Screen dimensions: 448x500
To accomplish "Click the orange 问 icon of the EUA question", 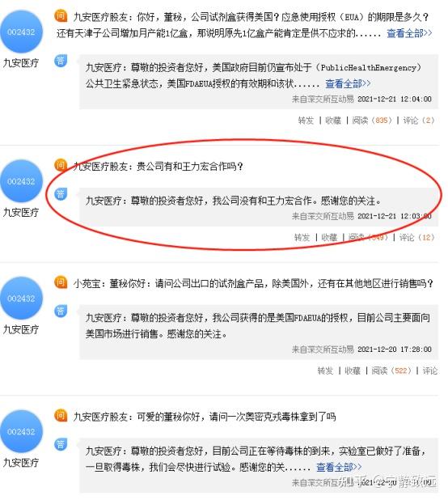I will tap(61, 15).
